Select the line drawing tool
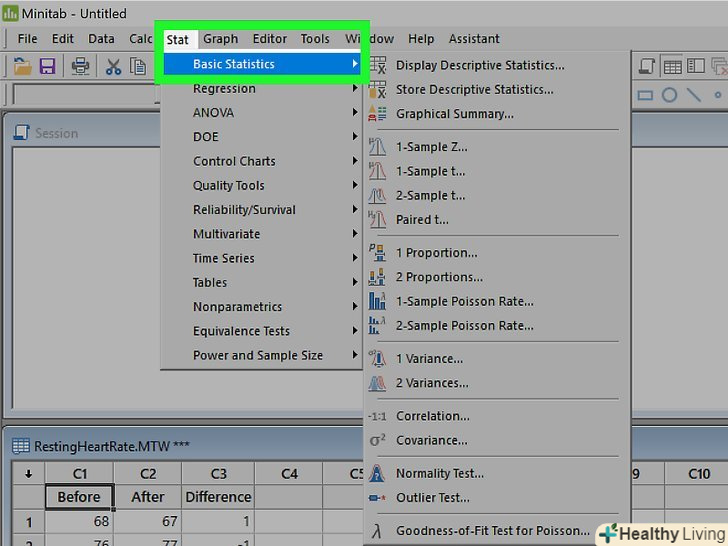This screenshot has height=546, width=728. tap(694, 95)
